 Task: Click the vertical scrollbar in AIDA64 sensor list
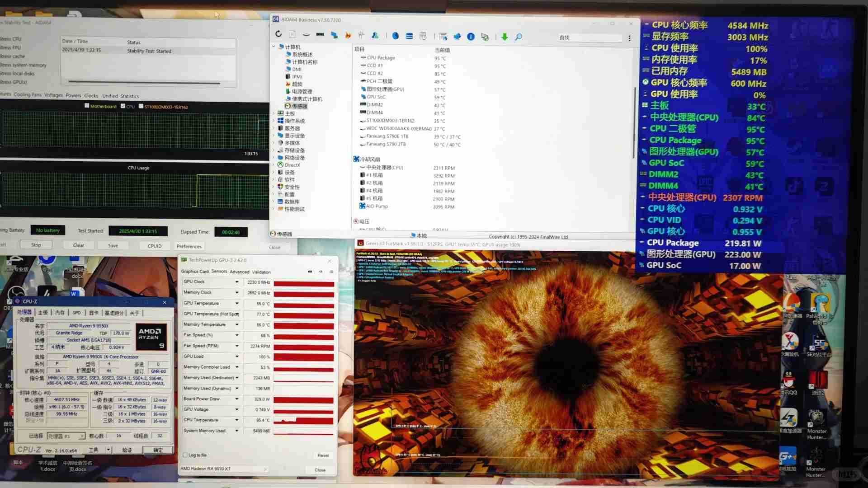[x=634, y=122]
